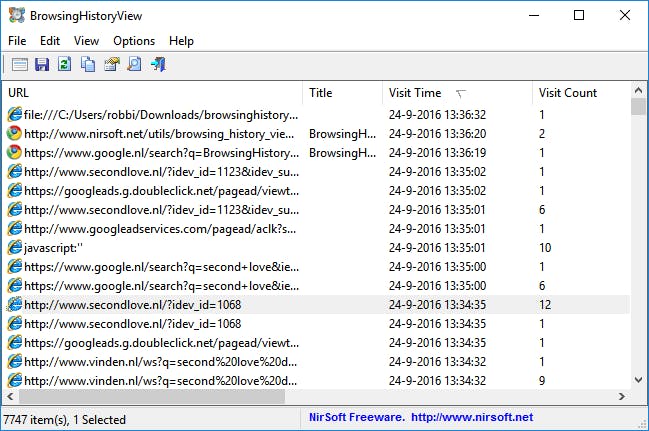Click the vertical scrollbar down arrow
649x431 pixels.
click(638, 380)
